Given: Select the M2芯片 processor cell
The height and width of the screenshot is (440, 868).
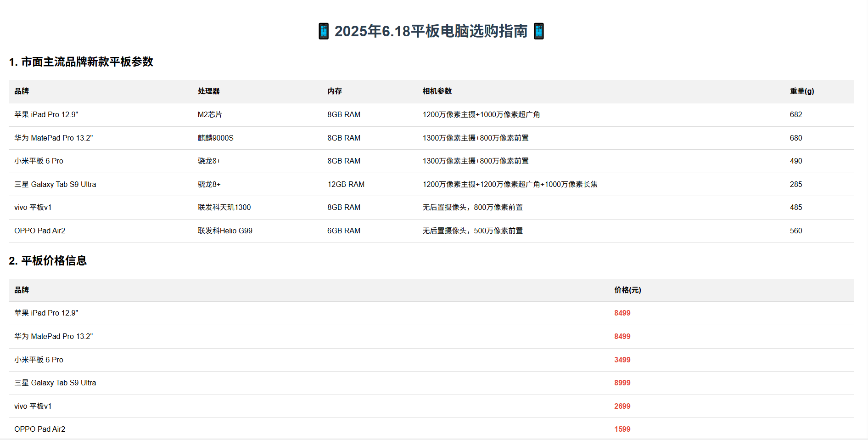Looking at the screenshot, I should (210, 114).
